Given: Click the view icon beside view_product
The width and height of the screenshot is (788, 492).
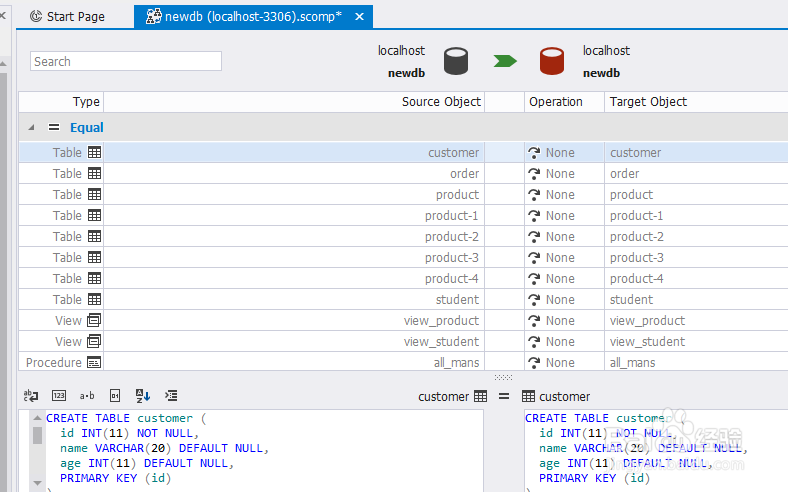Looking at the screenshot, I should 94,321.
